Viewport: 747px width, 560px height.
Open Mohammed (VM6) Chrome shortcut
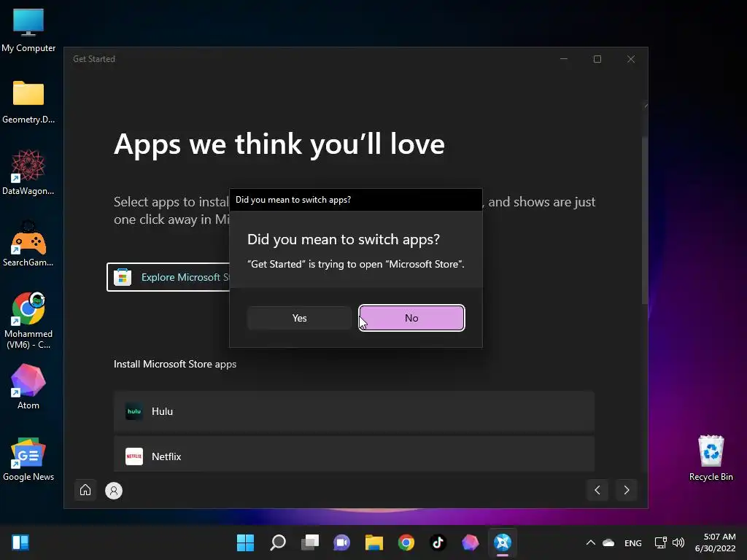[x=28, y=321]
